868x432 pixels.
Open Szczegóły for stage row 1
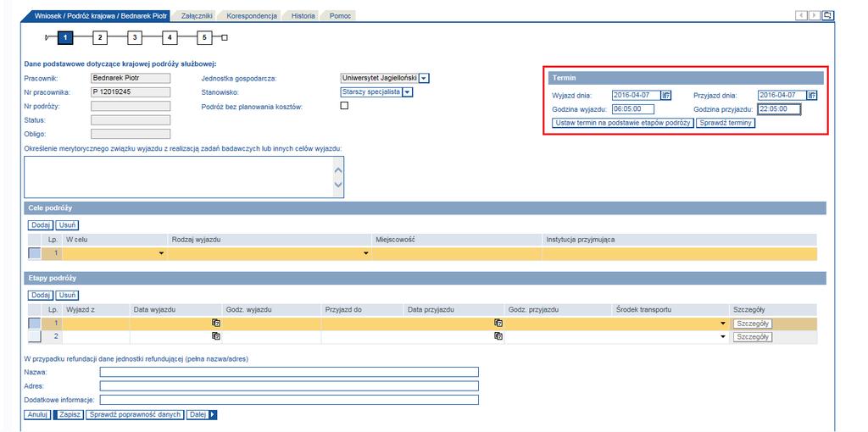(x=753, y=324)
